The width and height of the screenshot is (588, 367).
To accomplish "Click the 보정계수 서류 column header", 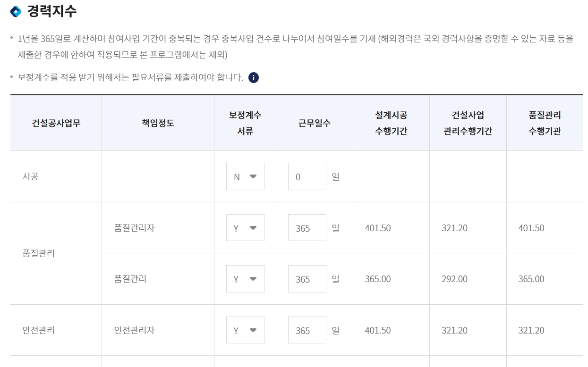I will coord(245,123).
